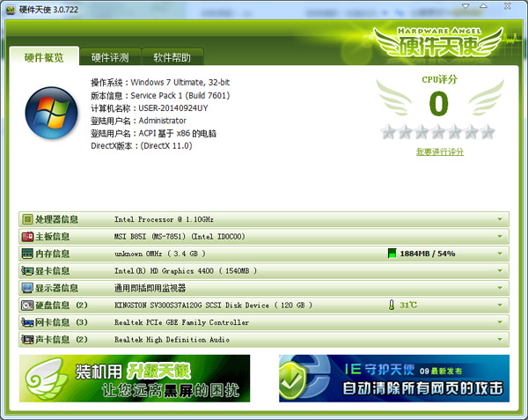Click the 内存信息 label
Image resolution: width=528 pixels, height=420 pixels.
click(x=53, y=254)
